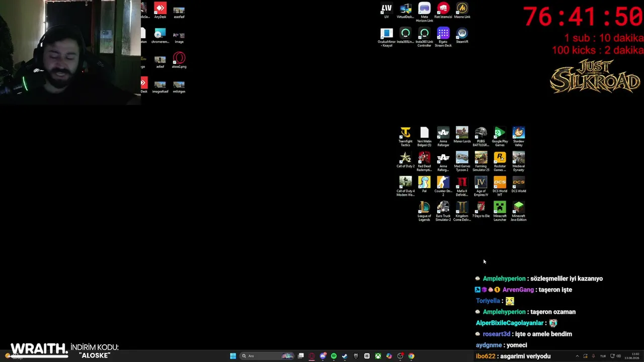Open the Meta Horizon Link icon
644x362 pixels.
coord(424,13)
